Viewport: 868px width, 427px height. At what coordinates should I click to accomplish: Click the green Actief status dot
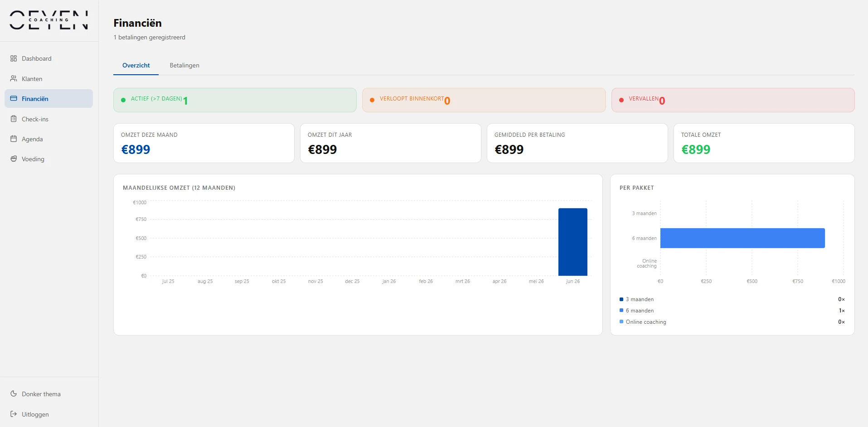pos(123,100)
